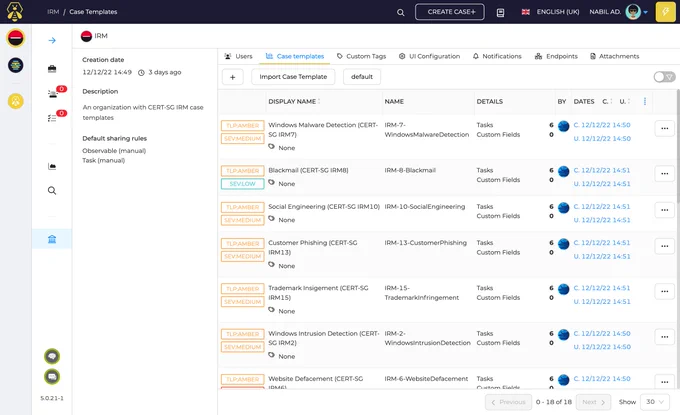Click Next page button
The width and height of the screenshot is (680, 415).
click(593, 402)
